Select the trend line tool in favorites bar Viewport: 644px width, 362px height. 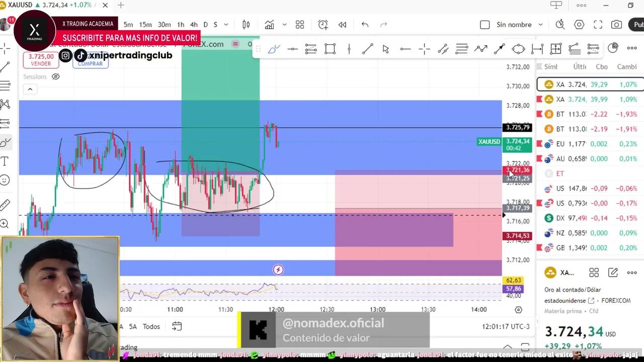[x=367, y=49]
